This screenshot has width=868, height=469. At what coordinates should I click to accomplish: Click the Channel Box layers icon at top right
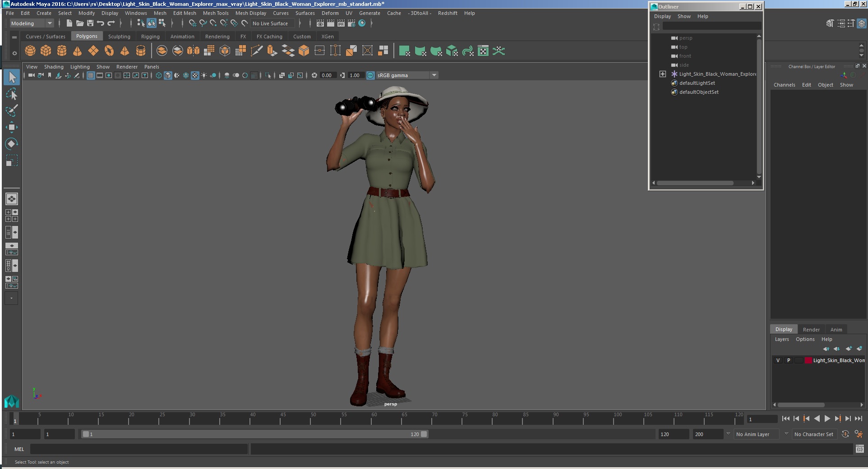point(862,23)
